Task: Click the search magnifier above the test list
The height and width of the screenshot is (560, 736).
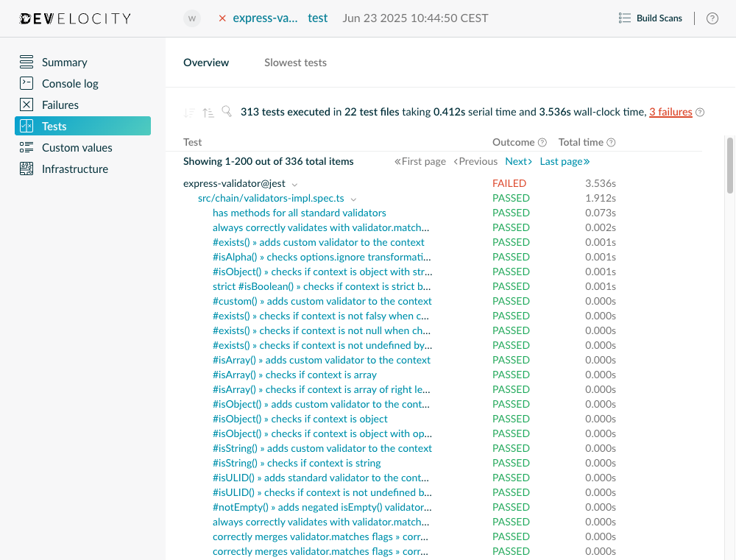Action: (227, 112)
